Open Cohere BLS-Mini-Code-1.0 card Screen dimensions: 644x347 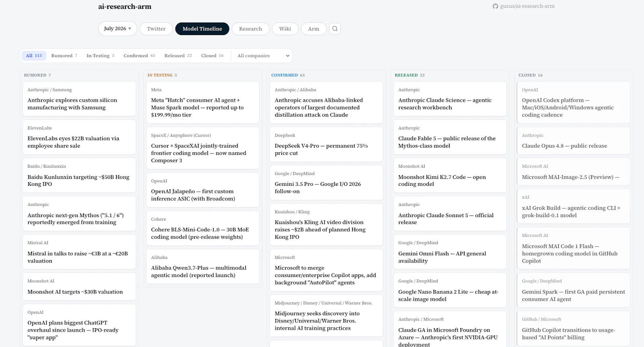203,228
